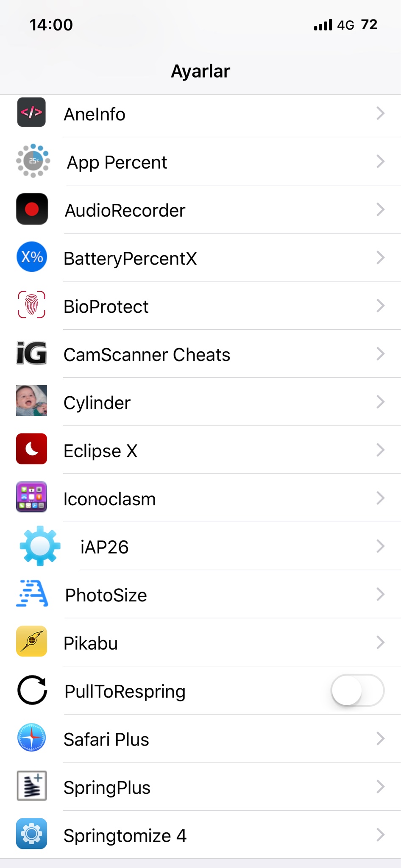Tap the SpringPlus row chevron
The image size is (401, 868).
[380, 787]
